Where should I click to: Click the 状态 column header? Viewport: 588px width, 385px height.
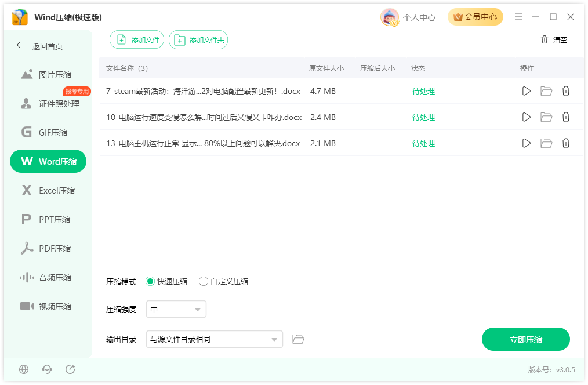point(418,68)
